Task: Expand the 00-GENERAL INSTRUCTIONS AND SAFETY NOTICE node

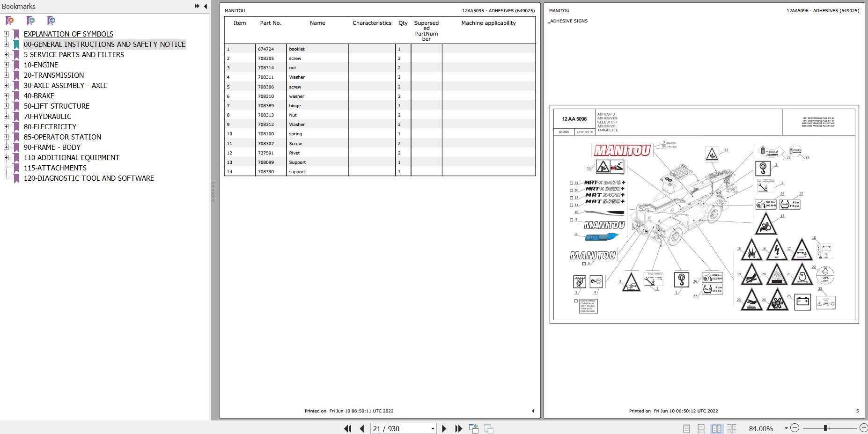Action: tap(6, 44)
